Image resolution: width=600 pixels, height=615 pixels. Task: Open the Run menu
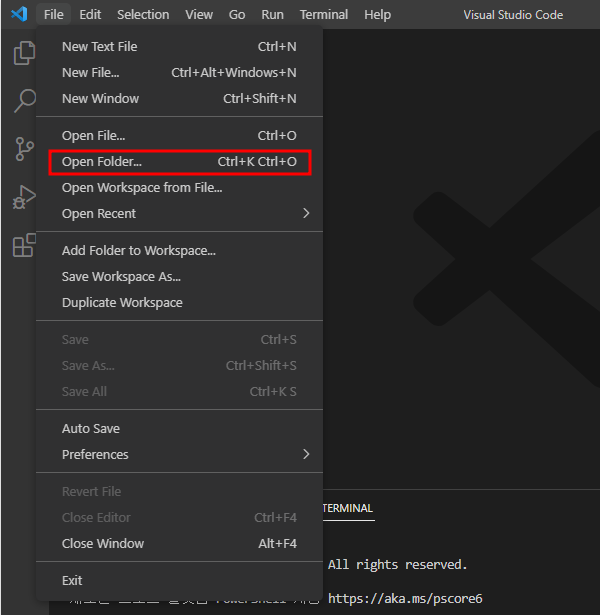pyautogui.click(x=273, y=15)
